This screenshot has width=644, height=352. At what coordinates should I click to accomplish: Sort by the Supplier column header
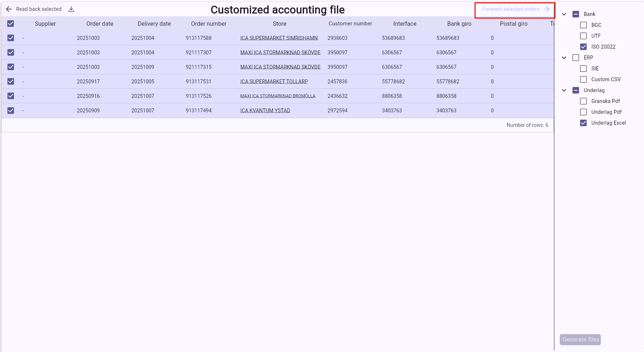click(x=45, y=24)
